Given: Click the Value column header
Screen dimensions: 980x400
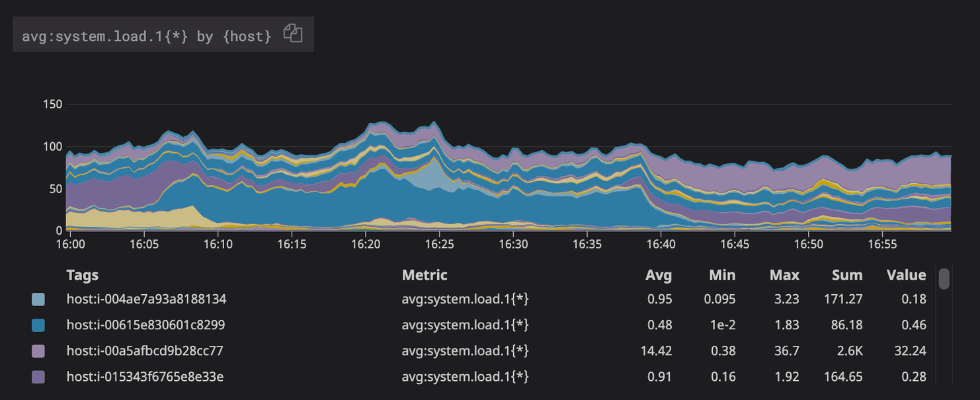Looking at the screenshot, I should [x=906, y=275].
